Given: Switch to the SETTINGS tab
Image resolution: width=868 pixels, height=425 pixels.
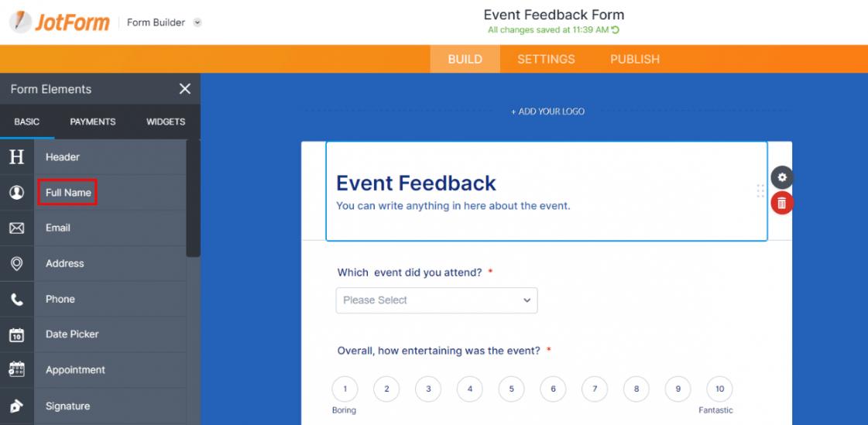Looking at the screenshot, I should click(546, 59).
